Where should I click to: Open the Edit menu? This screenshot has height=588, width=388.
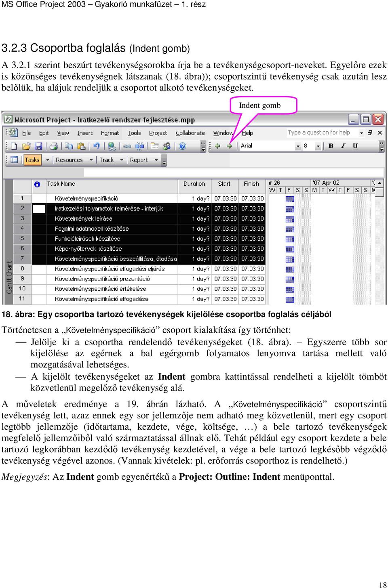coord(44,133)
